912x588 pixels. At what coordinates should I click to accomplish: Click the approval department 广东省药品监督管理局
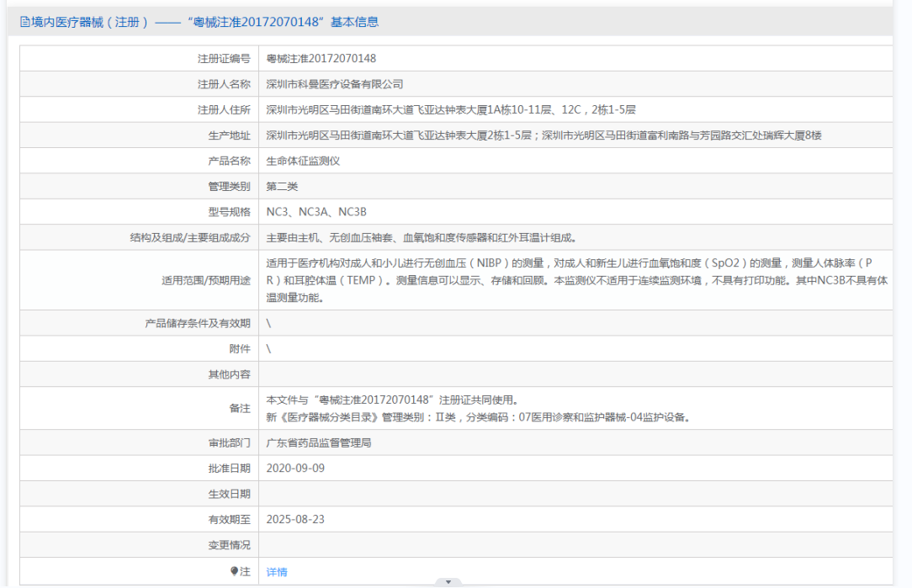(x=319, y=442)
